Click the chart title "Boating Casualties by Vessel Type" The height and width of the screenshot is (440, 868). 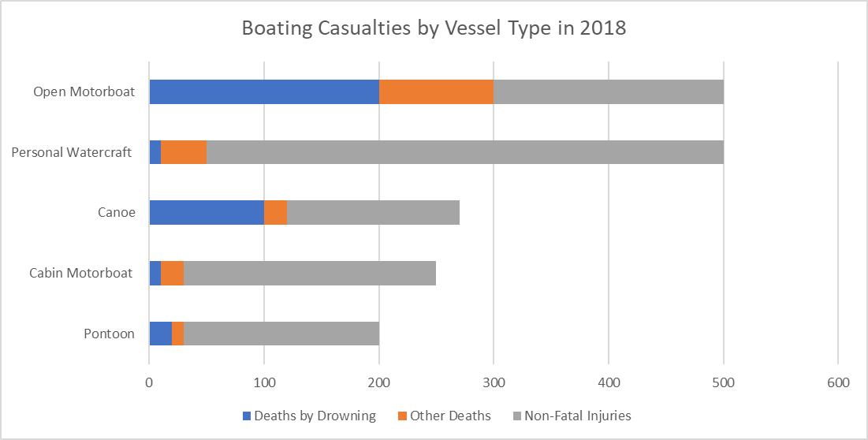(x=434, y=29)
